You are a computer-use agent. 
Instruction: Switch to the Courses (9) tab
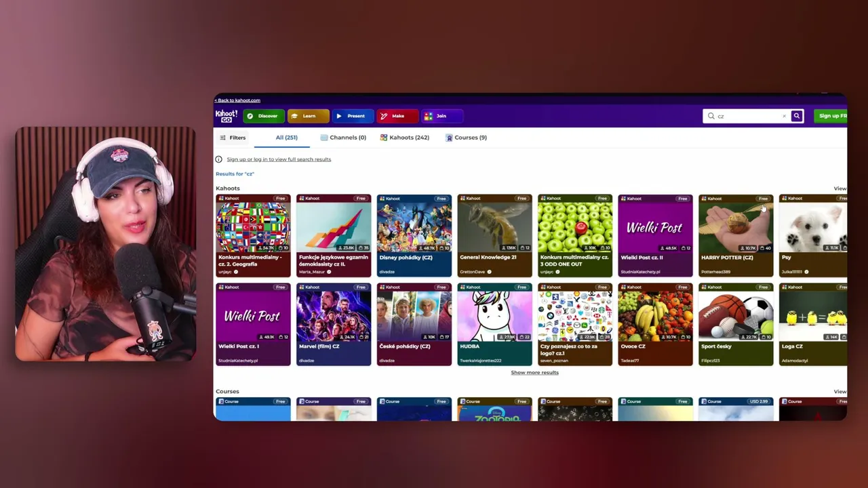[467, 138]
